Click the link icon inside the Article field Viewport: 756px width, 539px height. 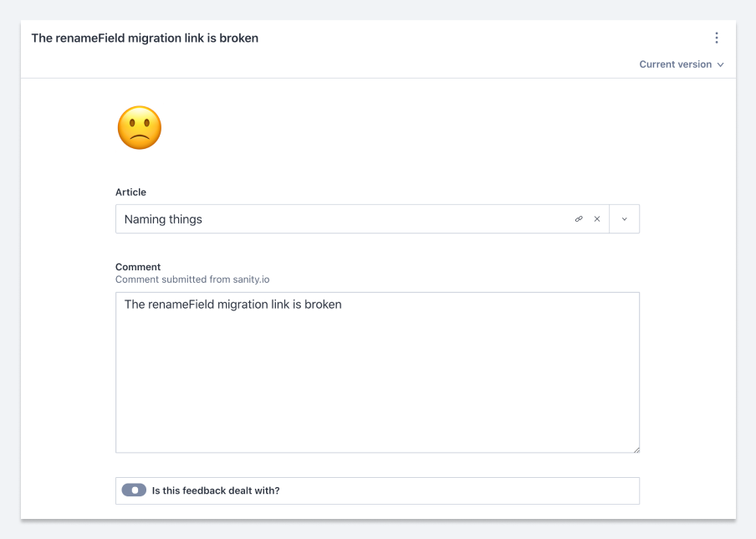[x=579, y=218]
